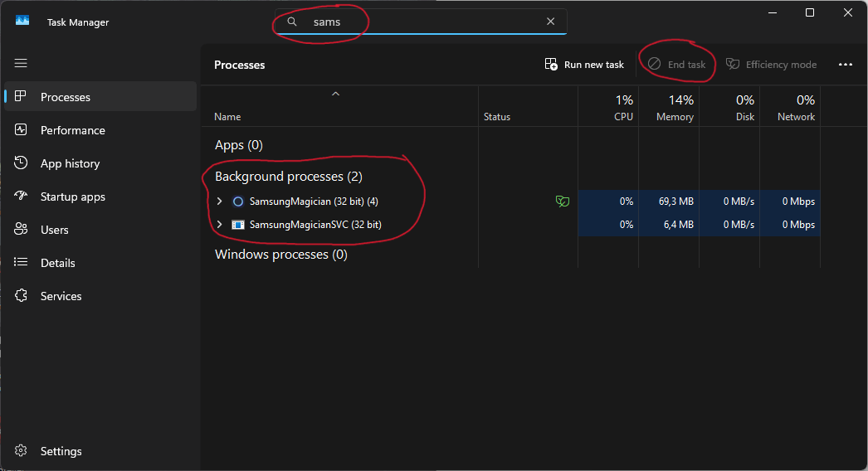The width and height of the screenshot is (868, 471).
Task: Click the 69,3 MB memory value
Action: [x=676, y=202]
